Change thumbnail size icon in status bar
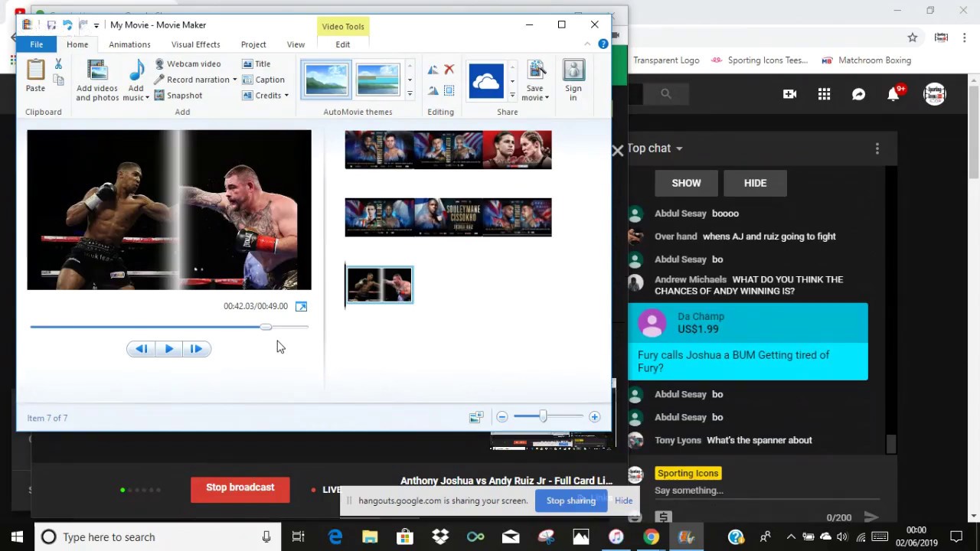The image size is (980, 551). tap(476, 417)
